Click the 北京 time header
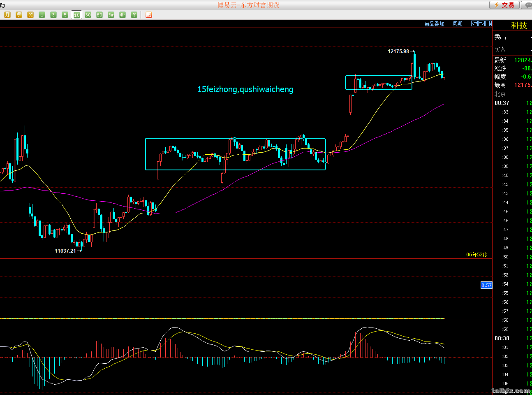Image resolution: width=532 pixels, height=395 pixels. (500, 94)
